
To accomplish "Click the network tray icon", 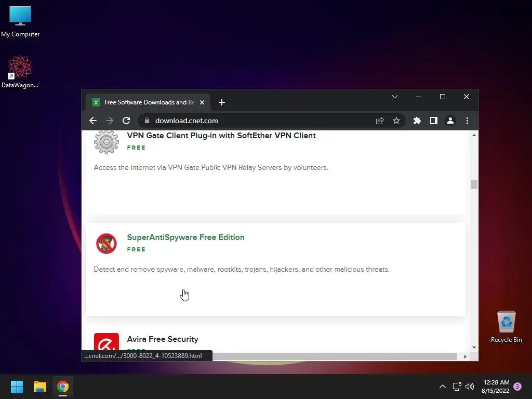I will (457, 387).
